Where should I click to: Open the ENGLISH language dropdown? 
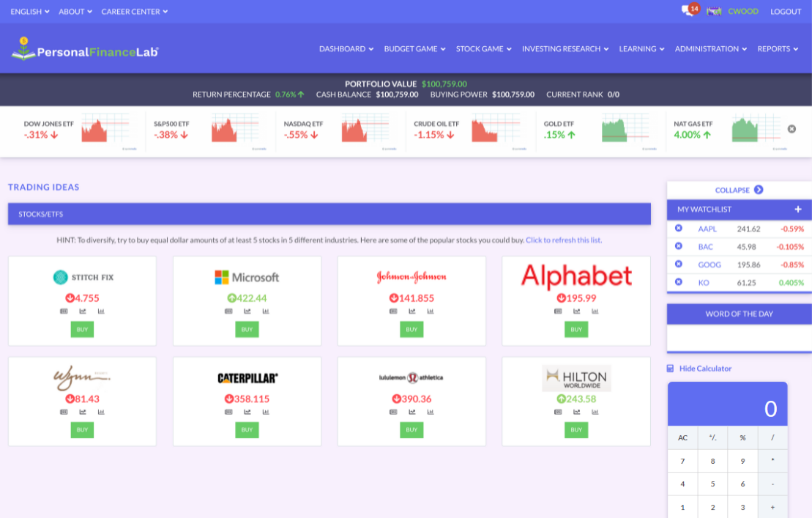pyautogui.click(x=30, y=12)
